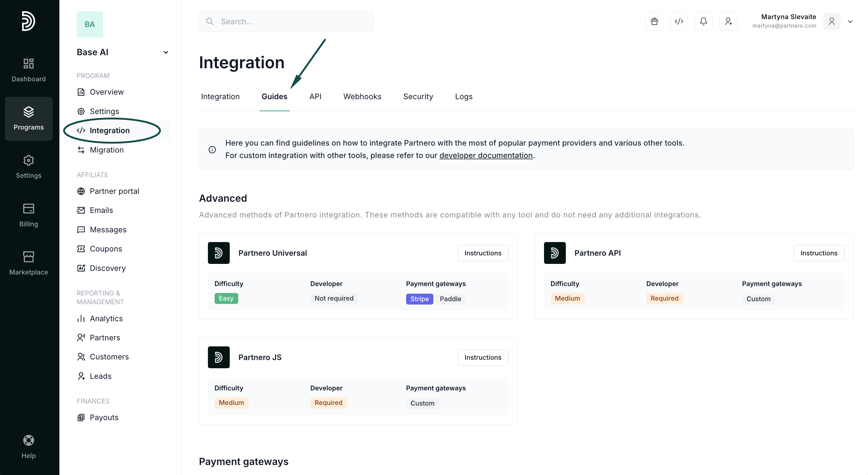Open Help in the left sidebar
The height and width of the screenshot is (475, 868).
[x=29, y=446]
